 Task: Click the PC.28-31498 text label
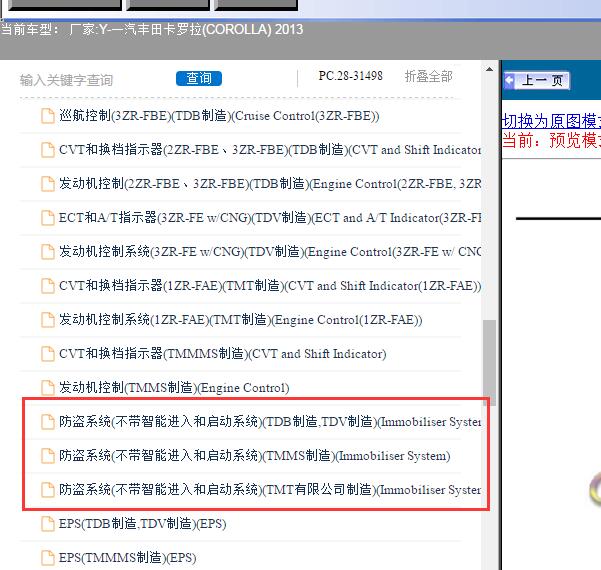[350, 76]
